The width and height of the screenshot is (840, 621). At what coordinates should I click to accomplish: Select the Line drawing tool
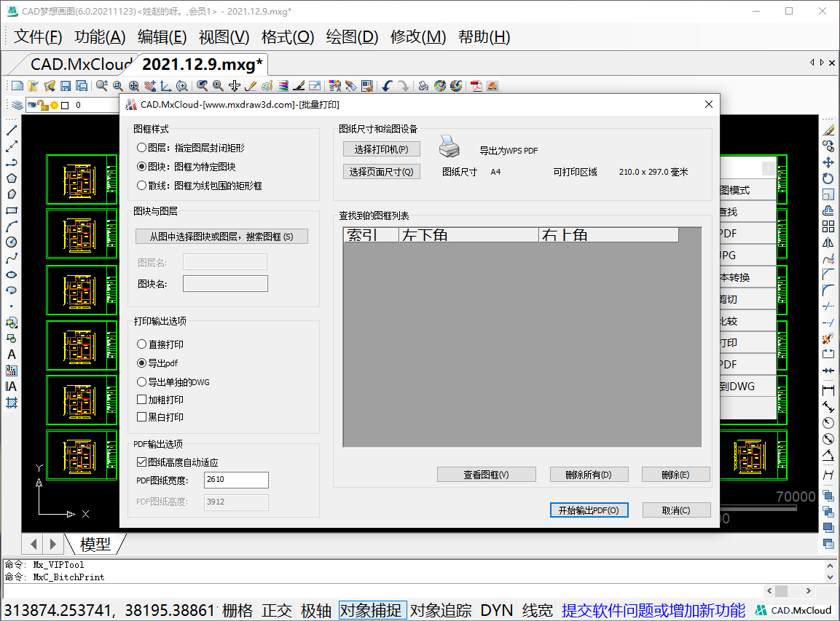11,130
